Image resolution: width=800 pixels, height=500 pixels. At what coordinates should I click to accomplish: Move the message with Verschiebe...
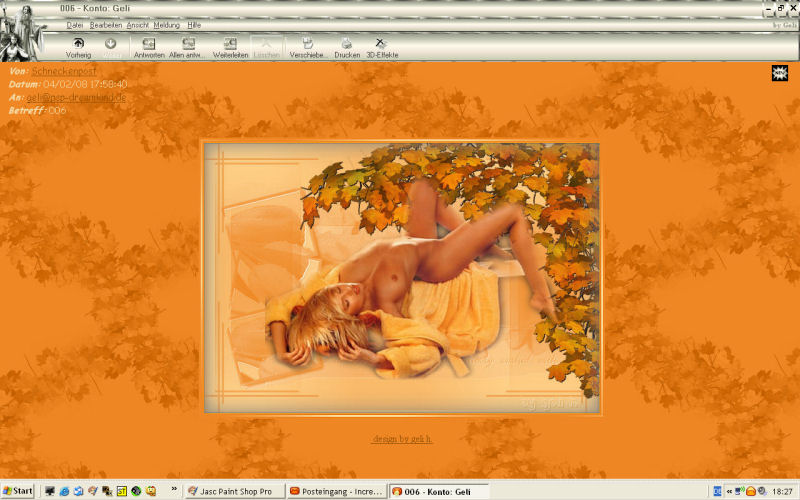[308, 48]
